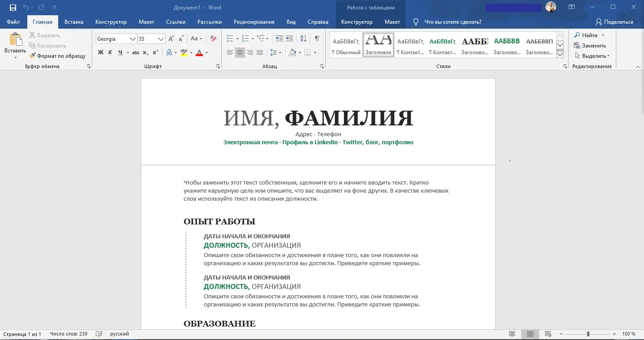This screenshot has width=644, height=340.
Task: Open the Справка ribbon tab
Action: tap(318, 22)
